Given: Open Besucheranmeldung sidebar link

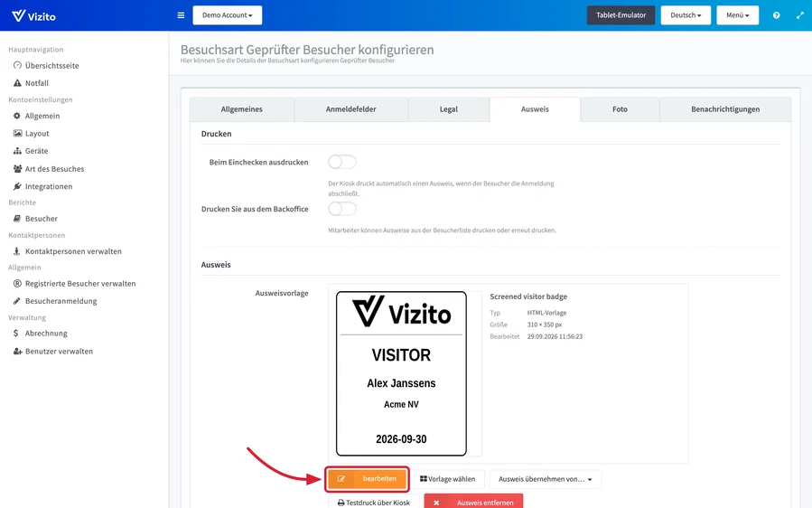Looking at the screenshot, I should point(61,301).
